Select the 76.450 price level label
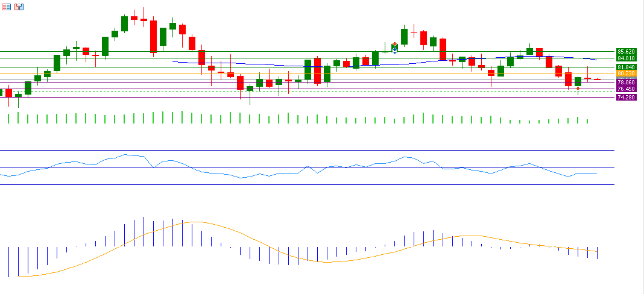Screen dimensions: 644x294 tap(627, 89)
